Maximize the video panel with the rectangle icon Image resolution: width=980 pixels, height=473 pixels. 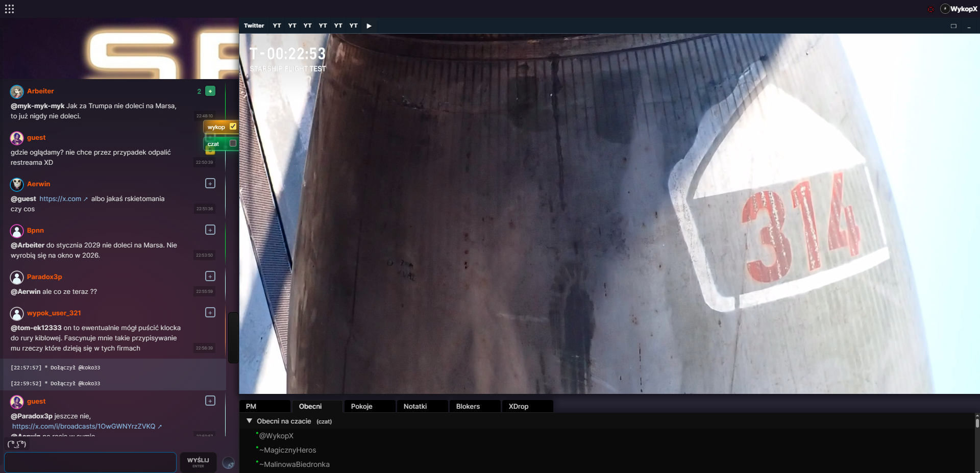point(953,26)
